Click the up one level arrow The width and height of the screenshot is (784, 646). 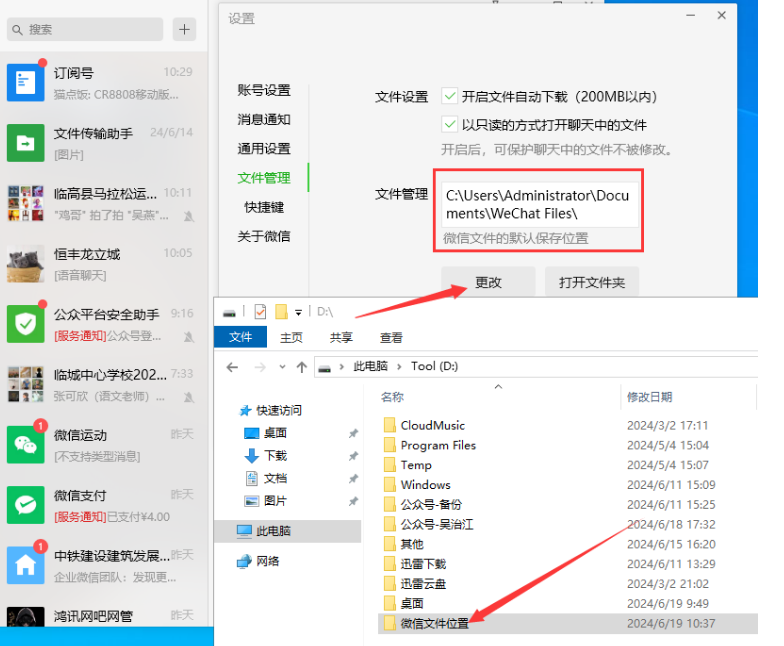coord(302,368)
